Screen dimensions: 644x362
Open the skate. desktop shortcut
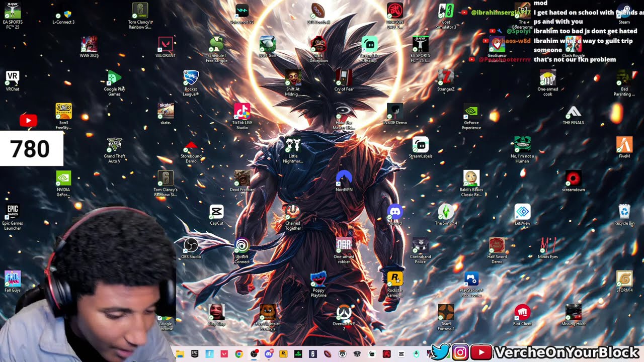(166, 115)
